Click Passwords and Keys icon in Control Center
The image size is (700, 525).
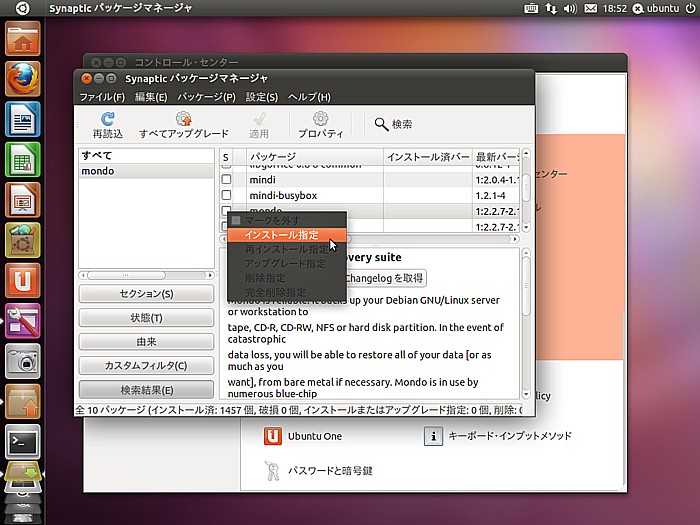pos(272,471)
